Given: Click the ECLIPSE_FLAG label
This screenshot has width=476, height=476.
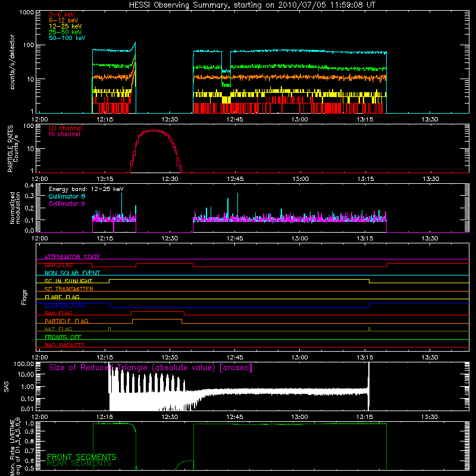Looking at the screenshot, I should 65,305.
